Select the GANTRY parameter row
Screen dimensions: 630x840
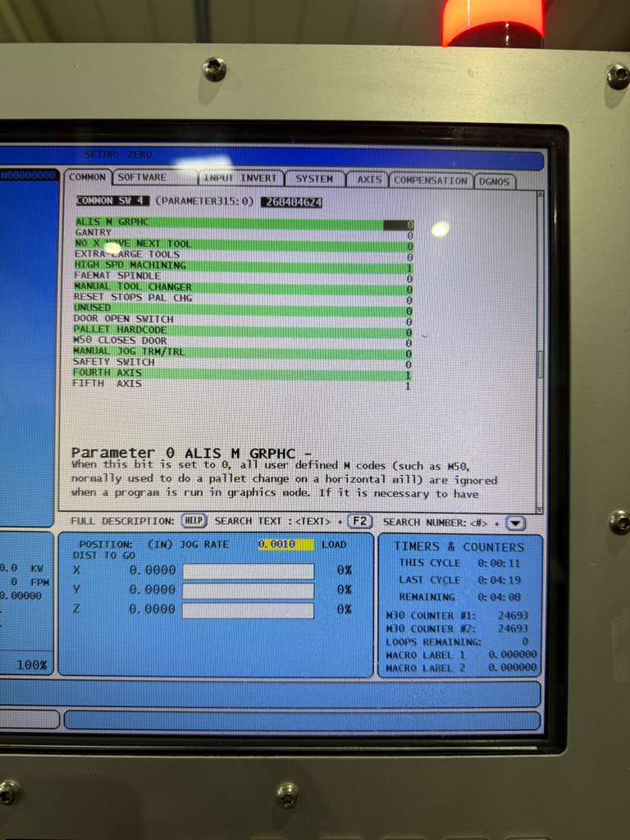pos(244,234)
